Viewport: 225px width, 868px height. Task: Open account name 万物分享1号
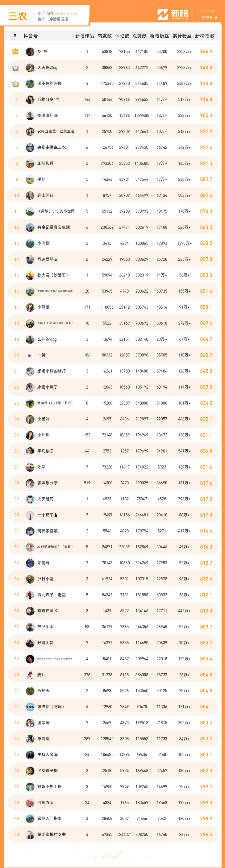click(48, 99)
